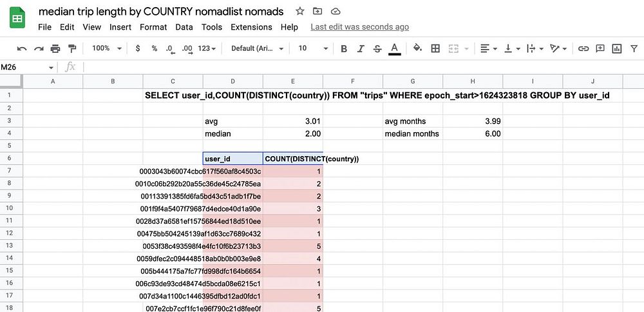Open the 'Last edit was seconds ago' link
This screenshot has width=644, height=312.
[360, 27]
